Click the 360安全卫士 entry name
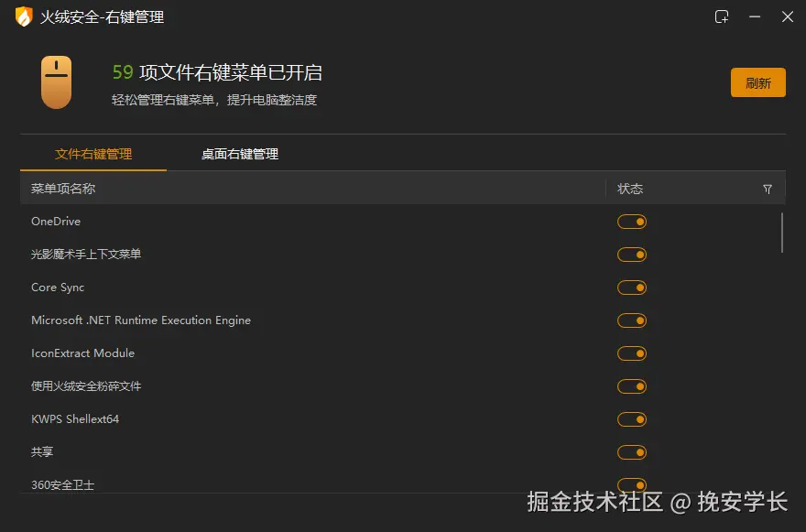The width and height of the screenshot is (806, 532). pyautogui.click(x=62, y=484)
